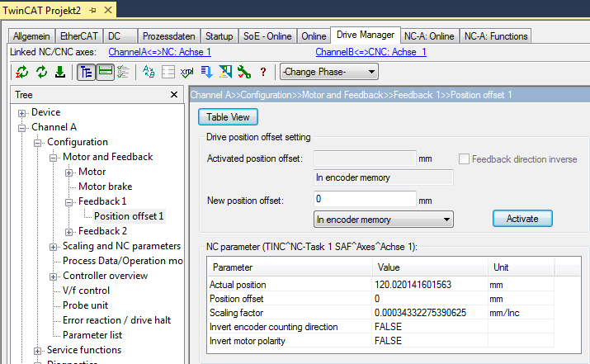Click the Activate button
The width and height of the screenshot is (590, 364).
pyautogui.click(x=522, y=219)
